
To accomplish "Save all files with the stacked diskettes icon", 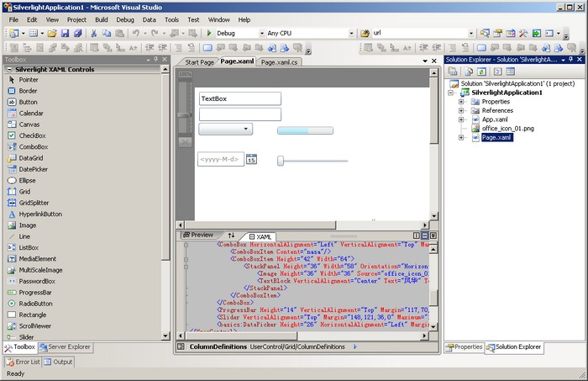I will tap(77, 33).
